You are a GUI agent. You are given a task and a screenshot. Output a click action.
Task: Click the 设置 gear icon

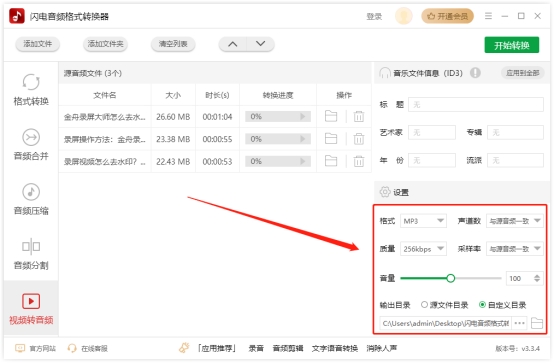(385, 192)
